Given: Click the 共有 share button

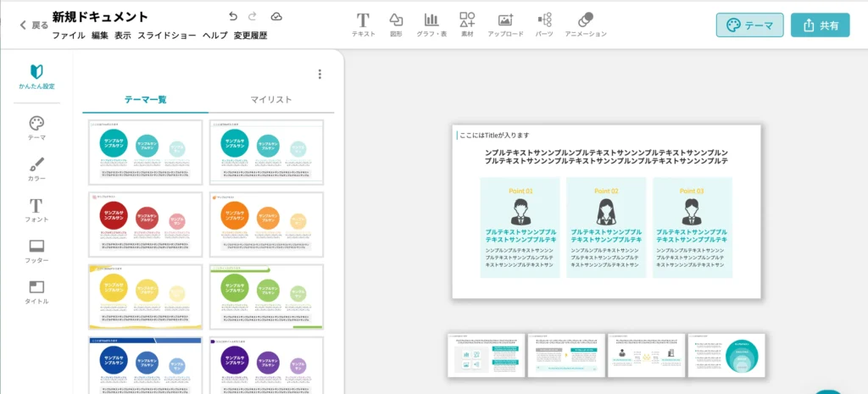Looking at the screenshot, I should point(820,25).
